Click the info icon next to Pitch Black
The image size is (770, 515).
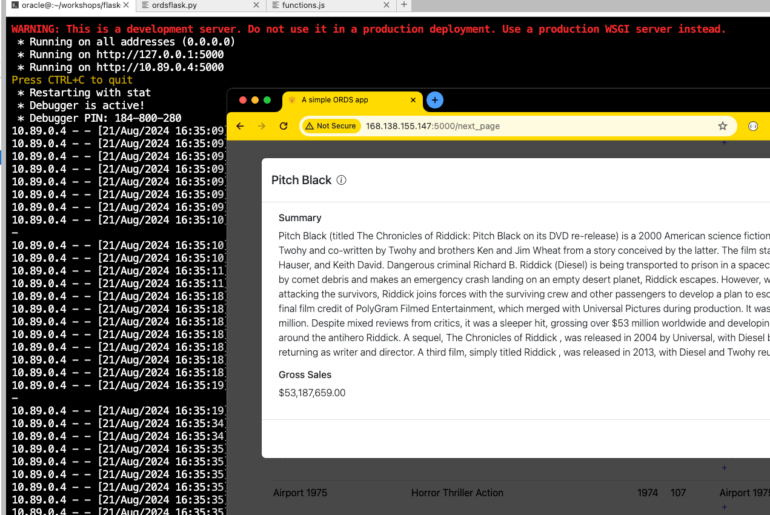341,180
